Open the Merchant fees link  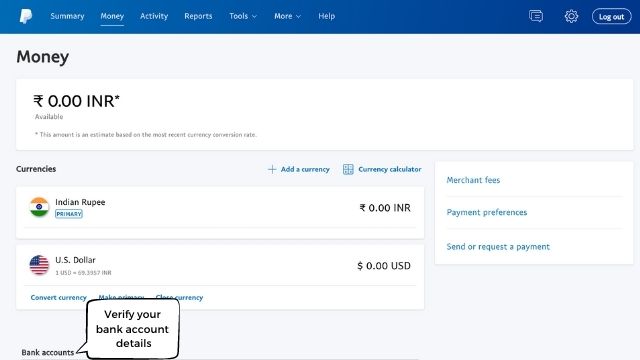[x=473, y=180]
